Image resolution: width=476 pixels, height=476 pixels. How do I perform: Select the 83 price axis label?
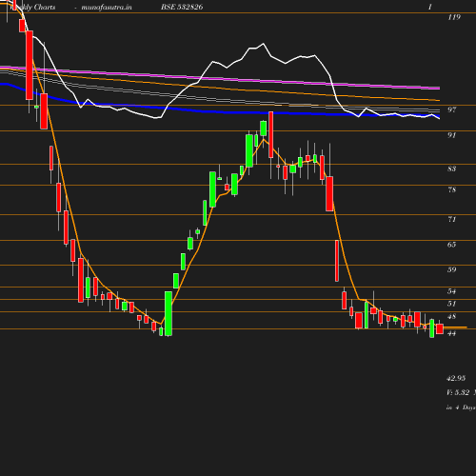452,169
